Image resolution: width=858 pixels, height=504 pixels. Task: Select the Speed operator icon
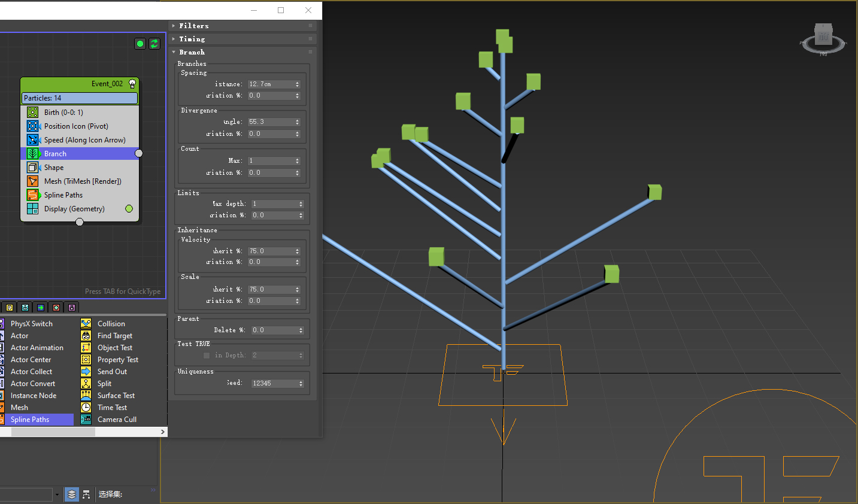32,139
